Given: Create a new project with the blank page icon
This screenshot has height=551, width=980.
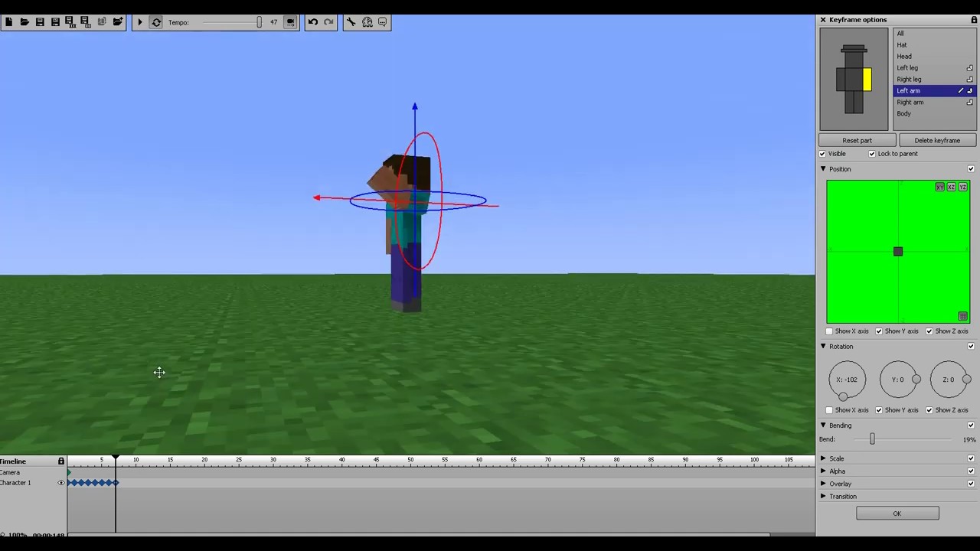Looking at the screenshot, I should tap(8, 22).
